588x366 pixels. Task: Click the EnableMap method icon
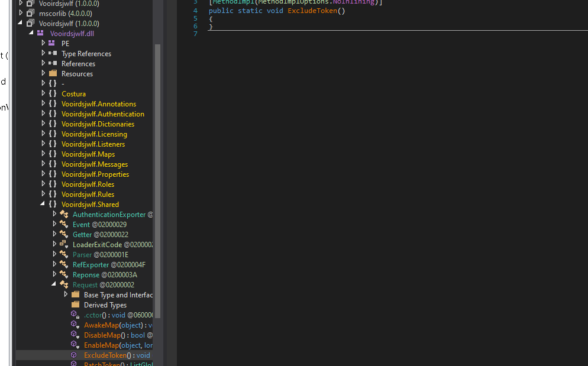tap(75, 345)
